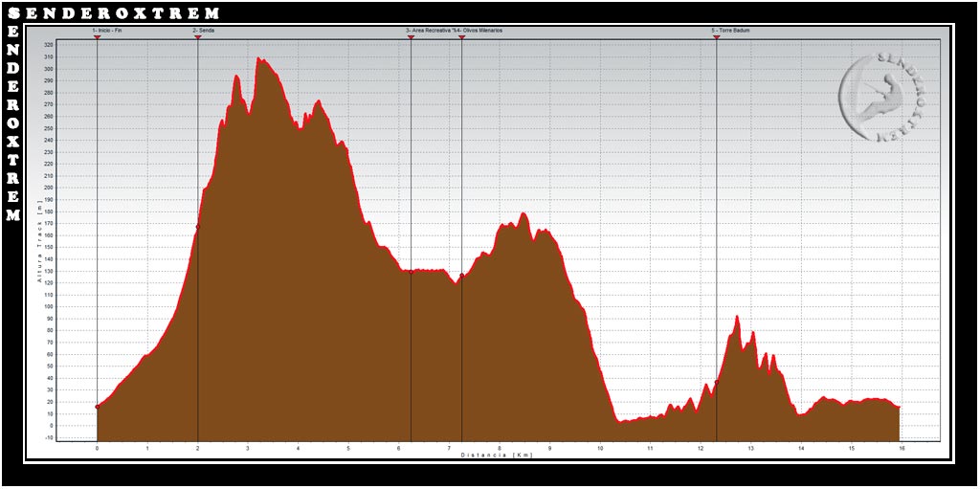This screenshot has height=489, width=980.
Task: Select the Senda waypoint circle on the profile
Action: tap(197, 227)
